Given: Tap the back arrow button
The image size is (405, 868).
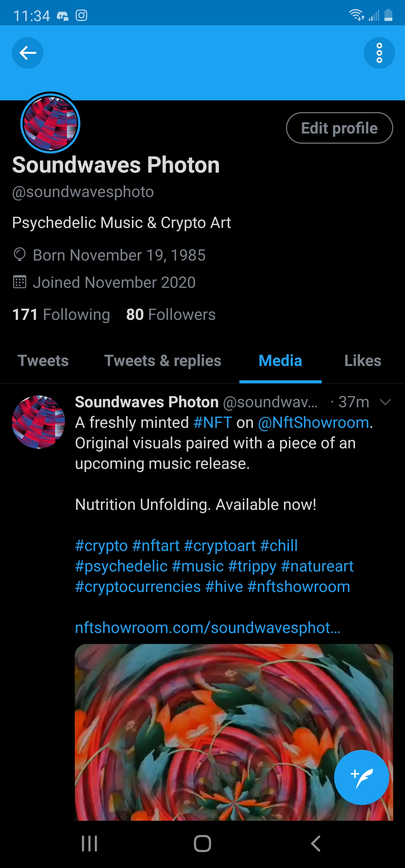Looking at the screenshot, I should tap(28, 53).
